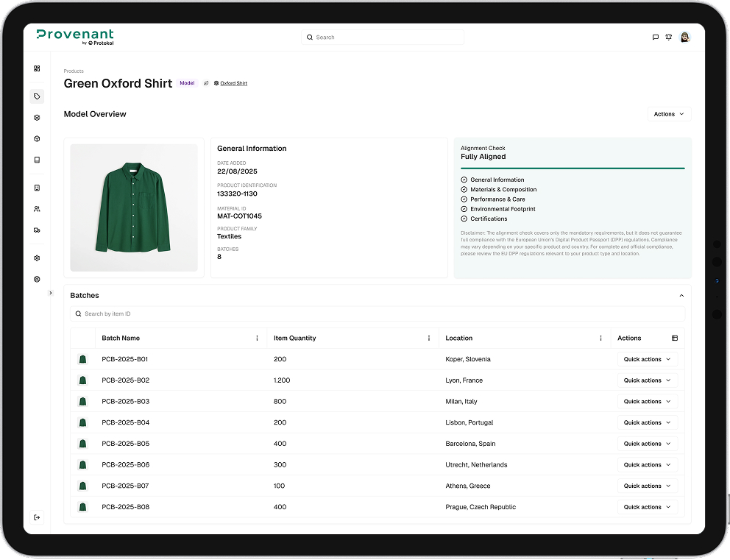Open the messages chat bubble icon
This screenshot has height=560, width=730.
[656, 37]
